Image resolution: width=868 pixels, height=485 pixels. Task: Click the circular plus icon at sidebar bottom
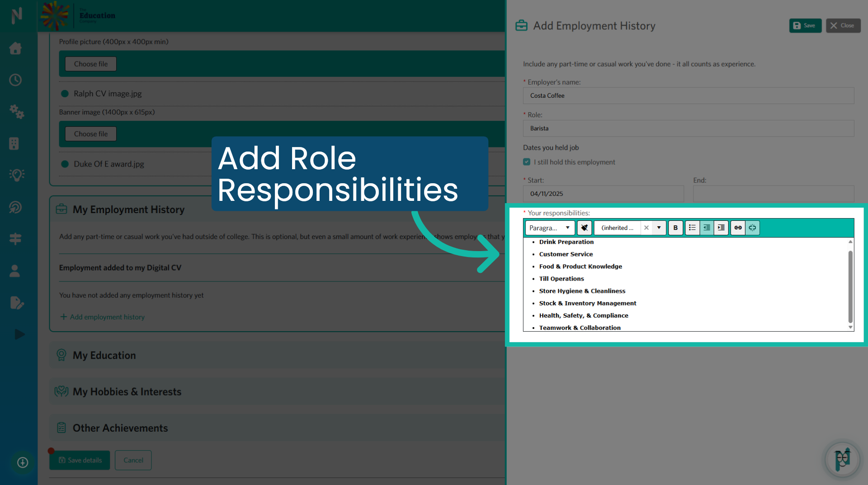(23, 462)
